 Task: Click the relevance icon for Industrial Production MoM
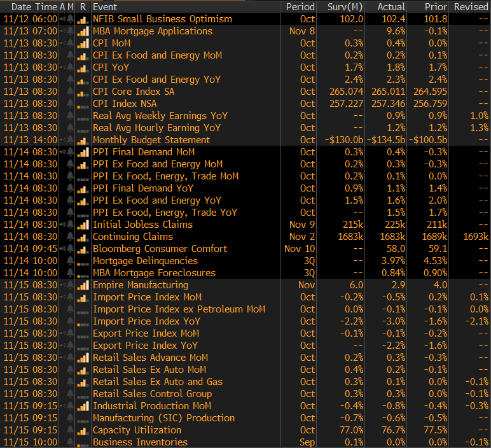(x=83, y=406)
